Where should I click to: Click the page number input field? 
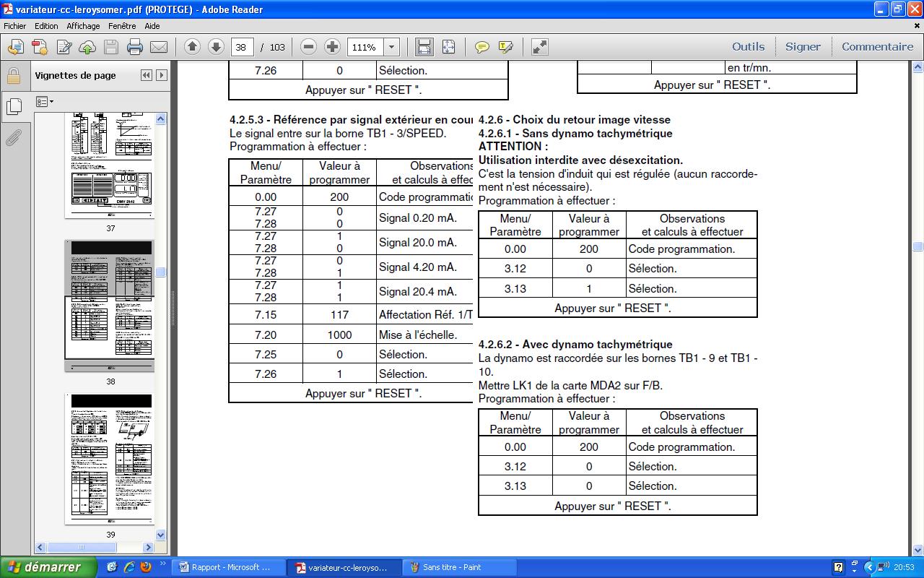[x=242, y=47]
